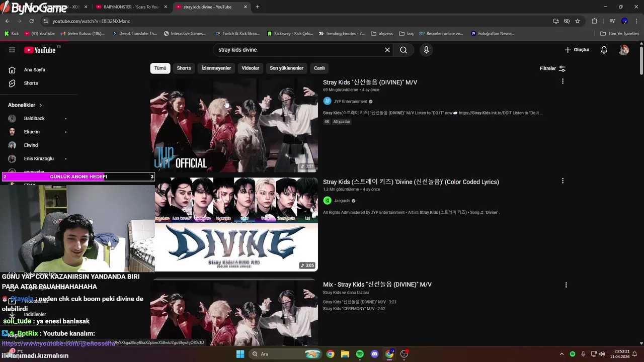Click the YouTube logo
This screenshot has width=644, height=362.
(40, 50)
